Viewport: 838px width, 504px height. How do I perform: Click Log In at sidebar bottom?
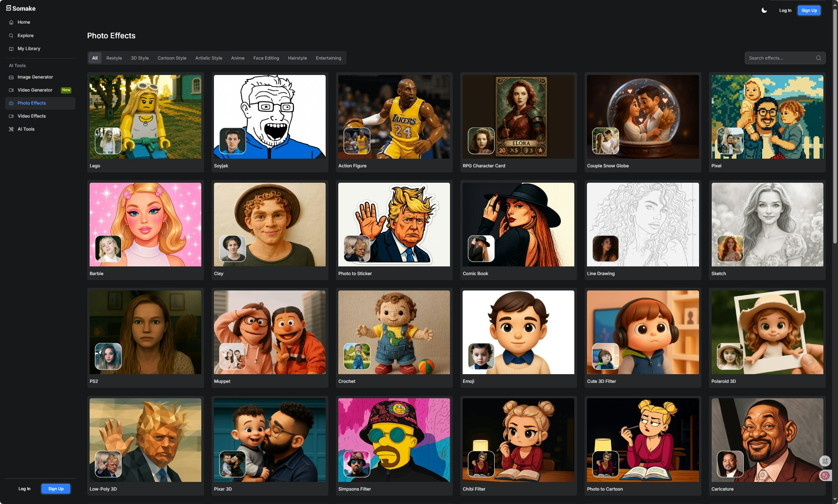(x=24, y=489)
